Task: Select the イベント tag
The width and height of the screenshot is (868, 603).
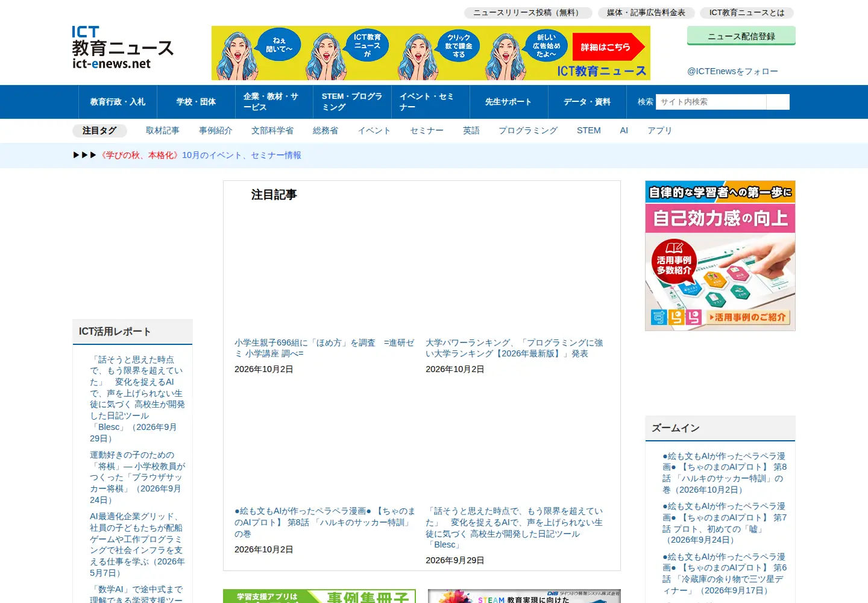Action: (374, 130)
